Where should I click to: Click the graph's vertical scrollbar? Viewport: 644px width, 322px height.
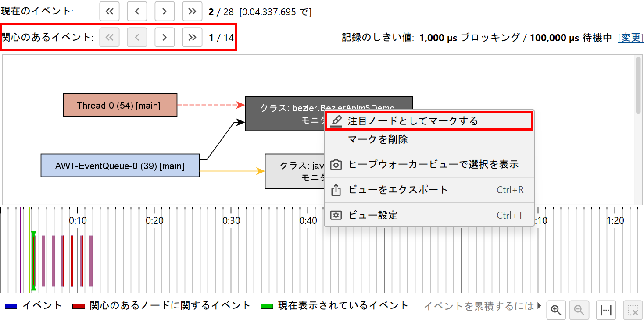(x=638, y=85)
